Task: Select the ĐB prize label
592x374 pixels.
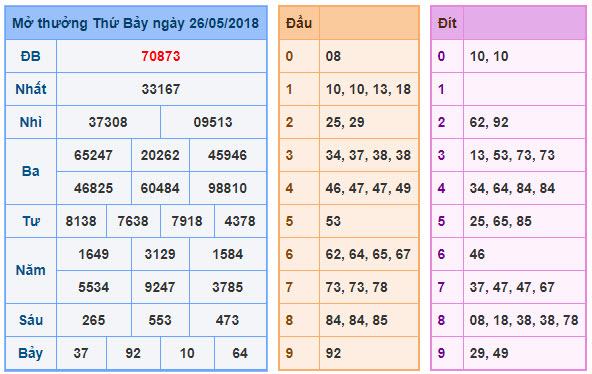Action: tap(31, 56)
